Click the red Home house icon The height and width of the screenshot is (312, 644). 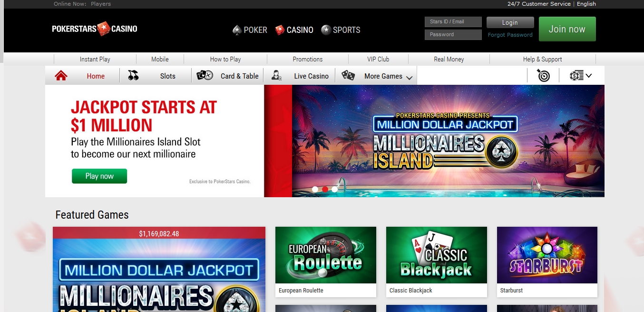coord(61,76)
